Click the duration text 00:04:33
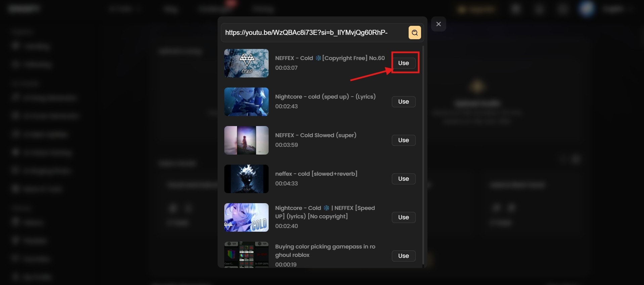 286,183
